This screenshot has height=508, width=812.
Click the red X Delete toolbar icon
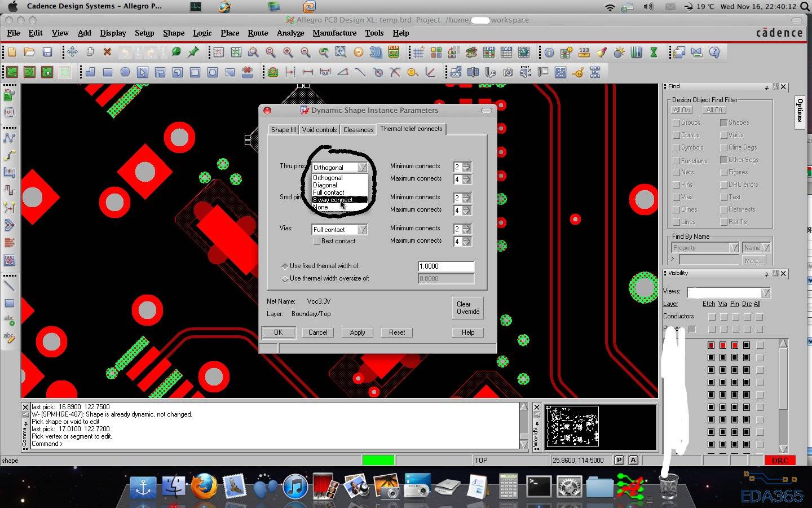(x=107, y=52)
